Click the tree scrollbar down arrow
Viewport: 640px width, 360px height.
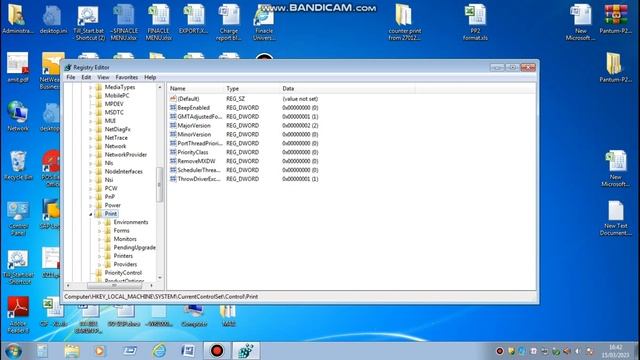pos(160,278)
